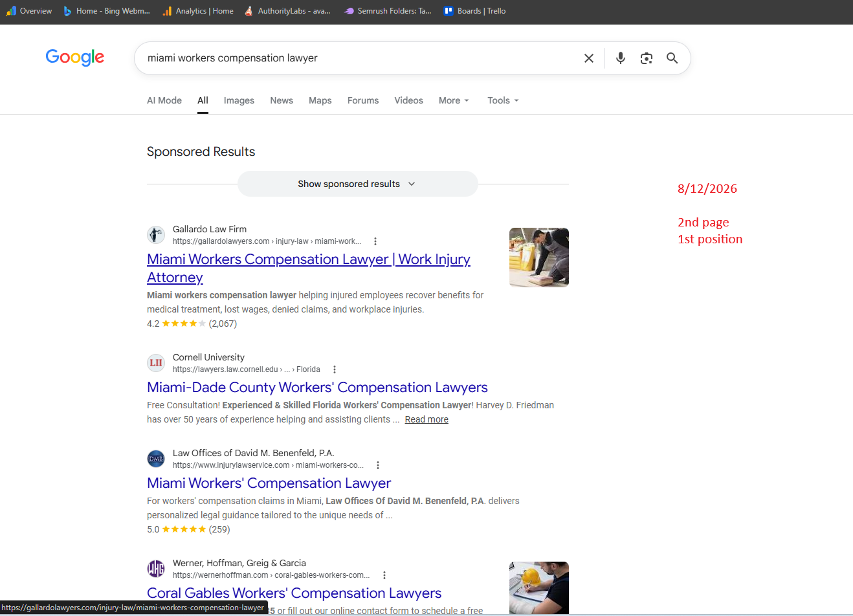Switch to Forums tab
The image size is (853, 616).
click(363, 100)
